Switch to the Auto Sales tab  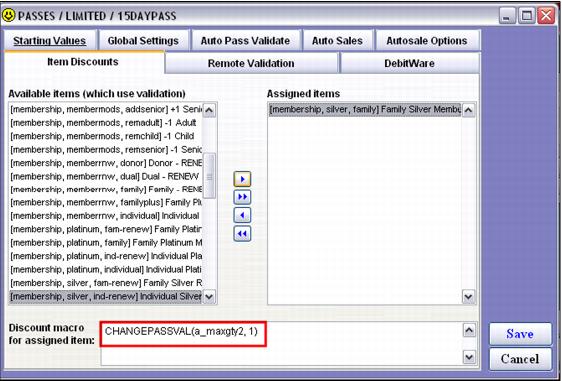[x=337, y=41]
